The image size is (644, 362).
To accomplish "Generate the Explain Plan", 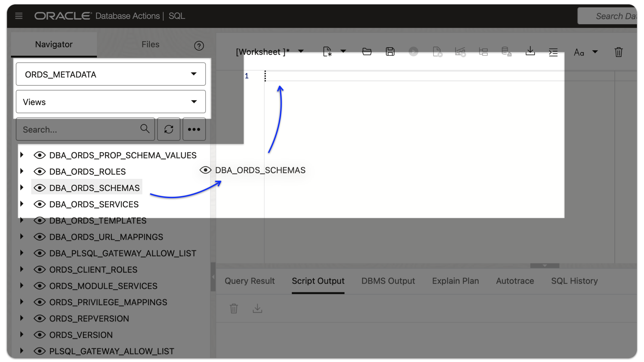I will coord(460,51).
